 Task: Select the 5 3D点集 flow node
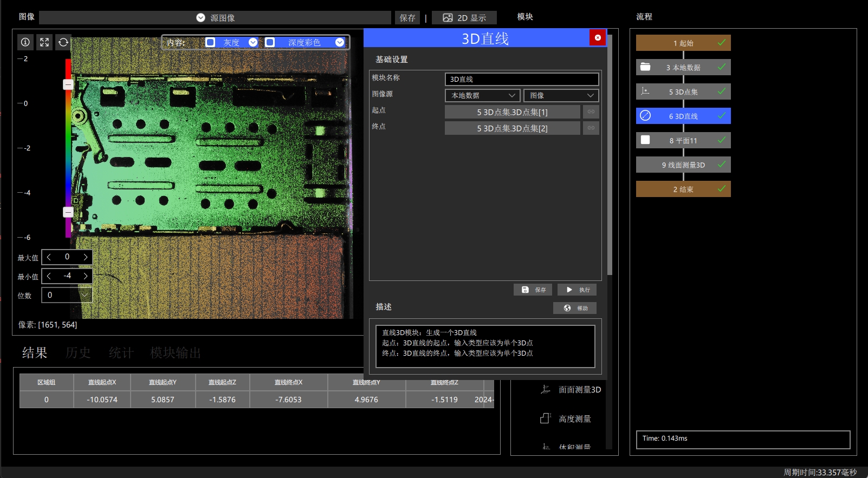click(683, 91)
